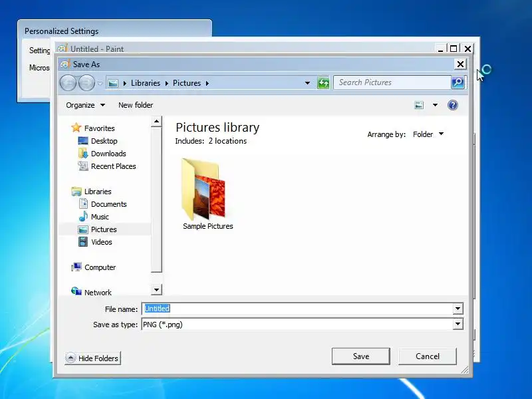The height and width of the screenshot is (399, 532).
Task: Click into the Search Pictures field
Action: tap(392, 82)
